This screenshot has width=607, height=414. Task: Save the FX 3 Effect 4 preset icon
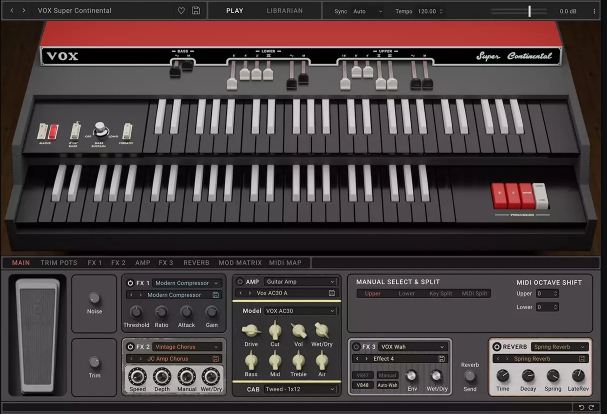click(x=442, y=359)
